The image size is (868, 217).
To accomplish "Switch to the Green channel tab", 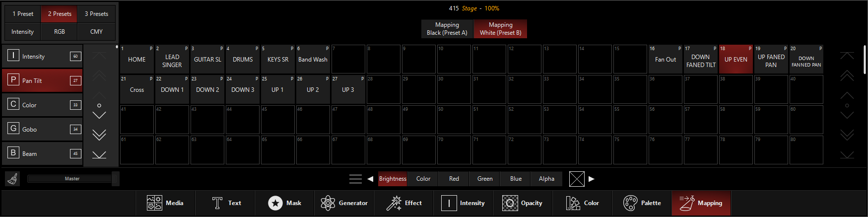I will pos(485,179).
